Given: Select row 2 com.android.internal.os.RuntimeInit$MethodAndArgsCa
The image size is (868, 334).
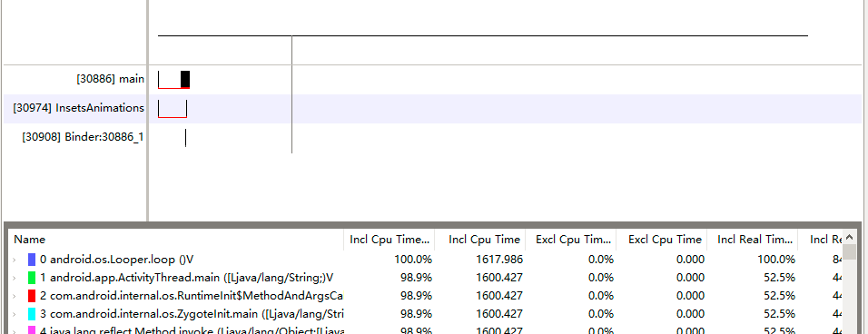Looking at the screenshot, I should click(x=426, y=296).
